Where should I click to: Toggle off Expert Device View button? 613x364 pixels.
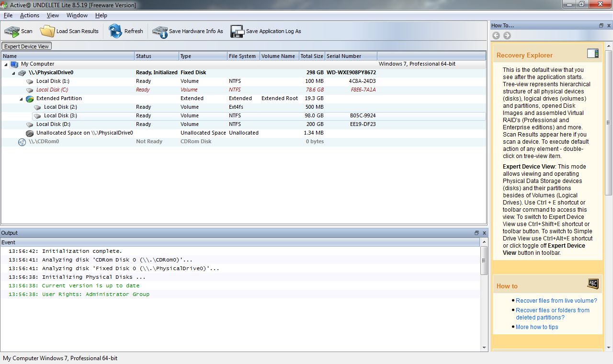27,46
